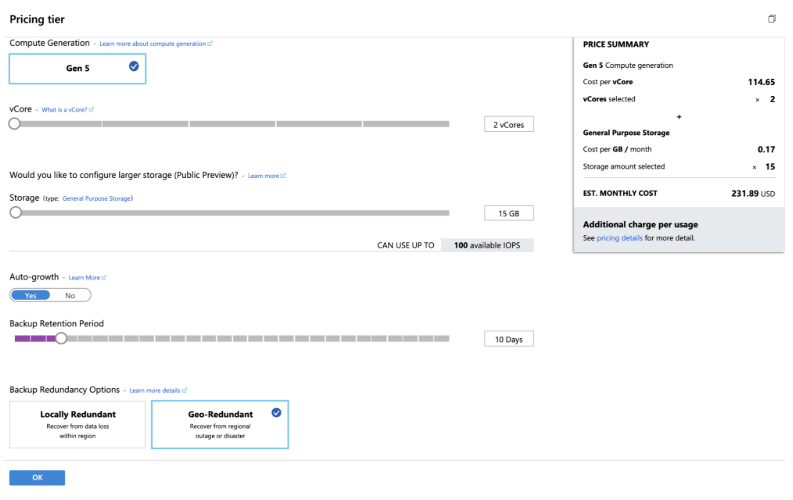
Task: Select Gen 5 compute generation card
Action: [x=77, y=69]
